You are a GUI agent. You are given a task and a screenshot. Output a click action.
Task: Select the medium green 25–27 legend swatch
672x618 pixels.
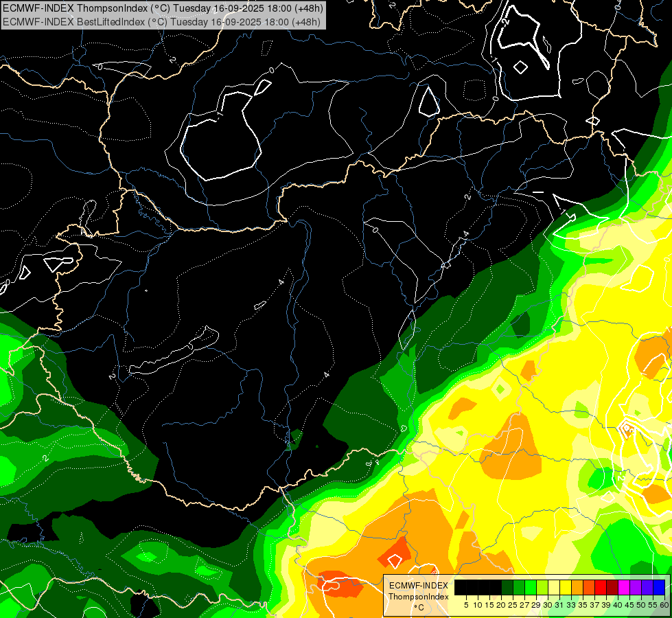(x=519, y=588)
